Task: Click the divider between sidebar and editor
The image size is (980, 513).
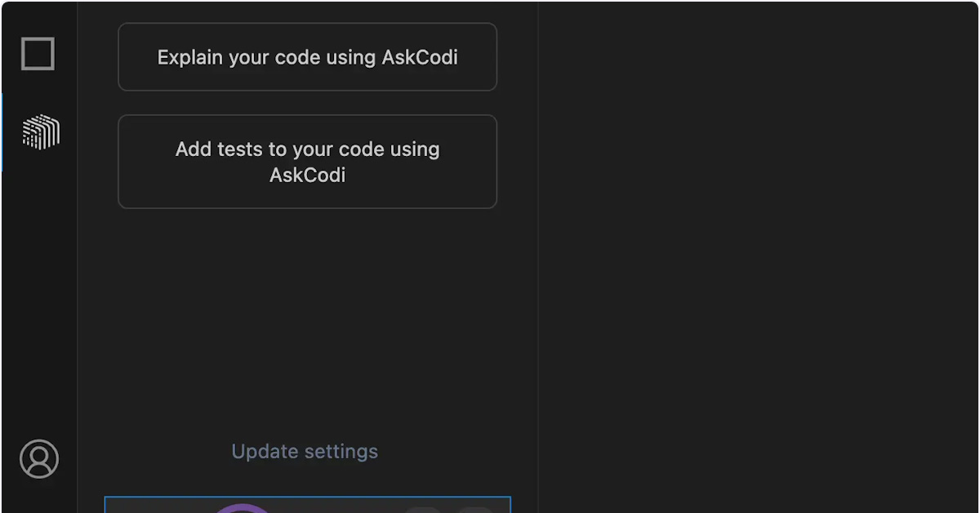Action: coord(537,256)
